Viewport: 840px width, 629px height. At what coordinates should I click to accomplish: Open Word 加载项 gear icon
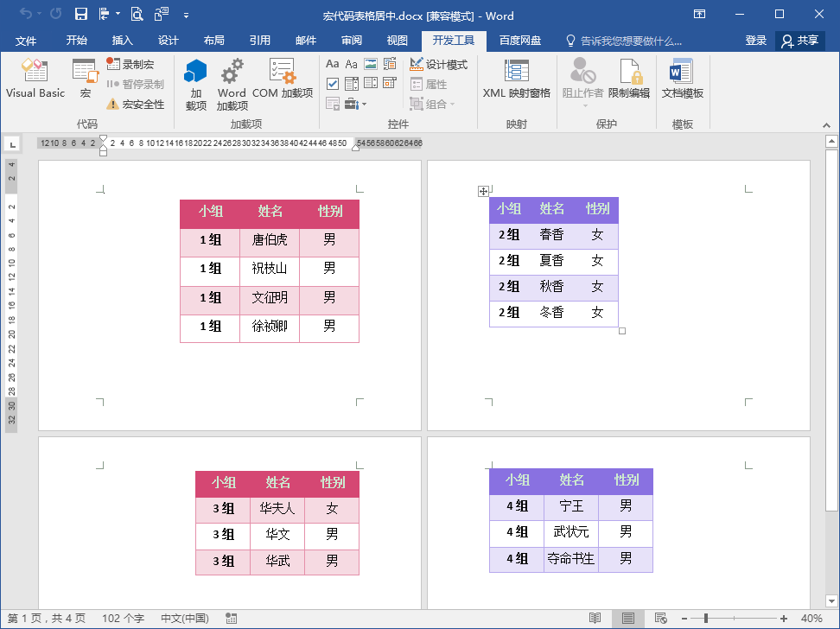[232, 84]
